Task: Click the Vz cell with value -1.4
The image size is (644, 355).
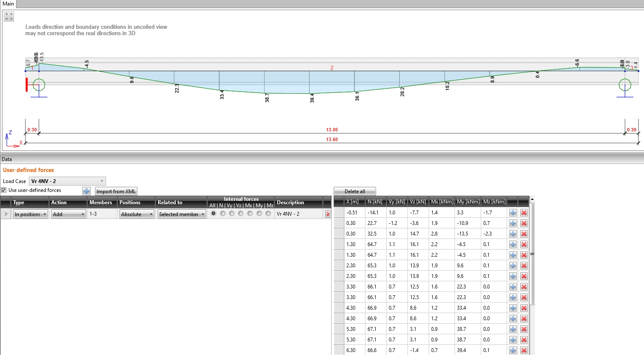Action: (418, 350)
